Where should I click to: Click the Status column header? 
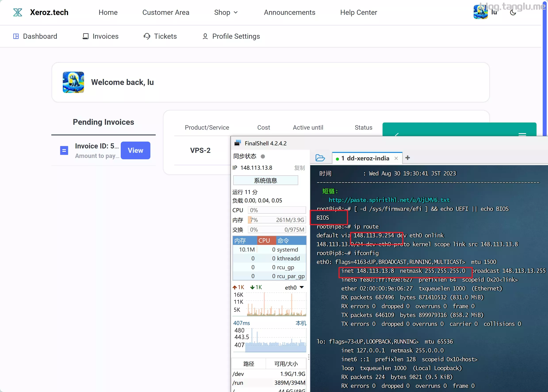363,127
